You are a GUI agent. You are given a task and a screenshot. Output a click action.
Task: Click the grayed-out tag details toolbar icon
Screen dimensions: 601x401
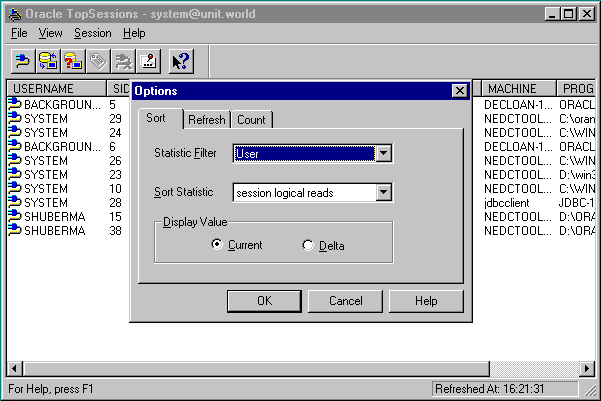[98, 61]
